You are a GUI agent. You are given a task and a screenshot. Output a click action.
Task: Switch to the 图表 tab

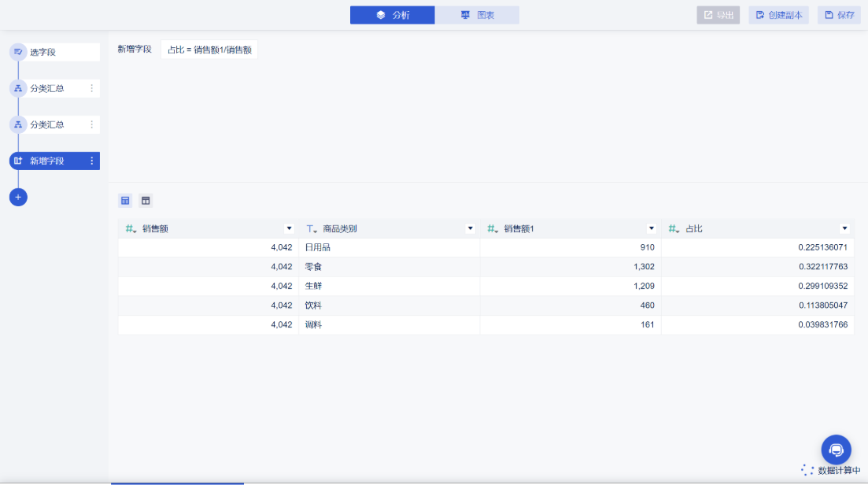[477, 15]
